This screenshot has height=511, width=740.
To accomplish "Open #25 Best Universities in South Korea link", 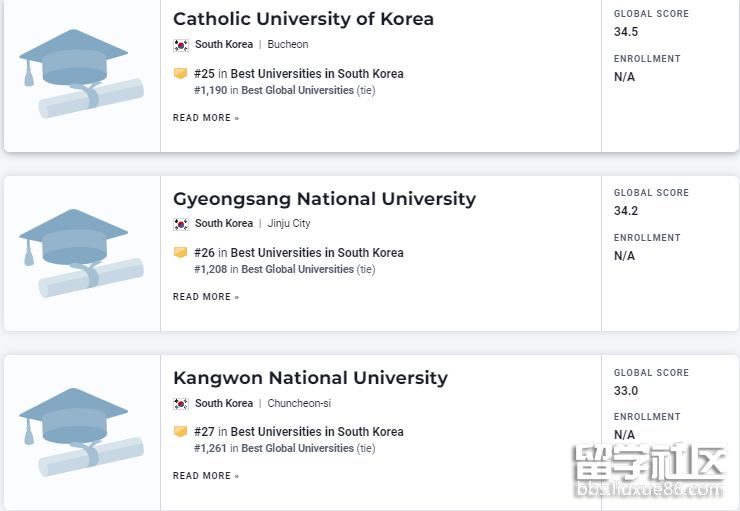I will [x=316, y=74].
